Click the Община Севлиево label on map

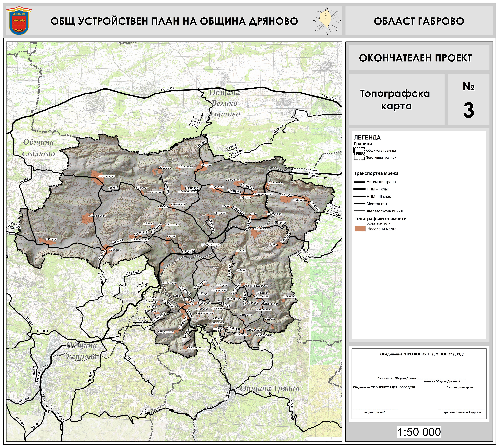click(x=39, y=148)
